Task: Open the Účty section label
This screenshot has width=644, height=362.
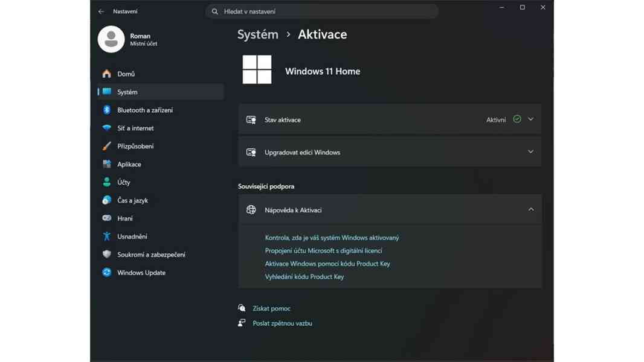Action: pyautogui.click(x=124, y=182)
